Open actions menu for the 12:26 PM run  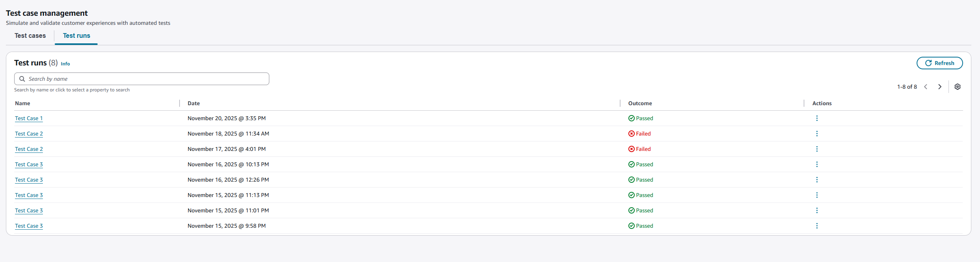pyautogui.click(x=817, y=180)
